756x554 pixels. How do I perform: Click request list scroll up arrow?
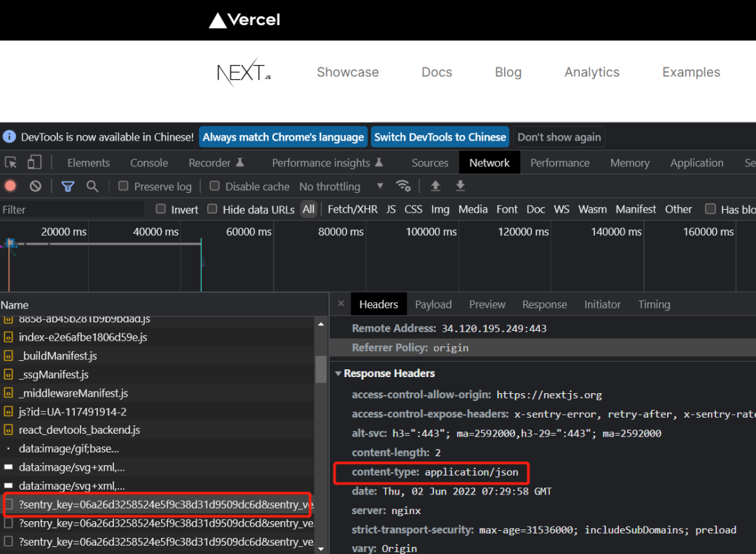click(x=321, y=324)
